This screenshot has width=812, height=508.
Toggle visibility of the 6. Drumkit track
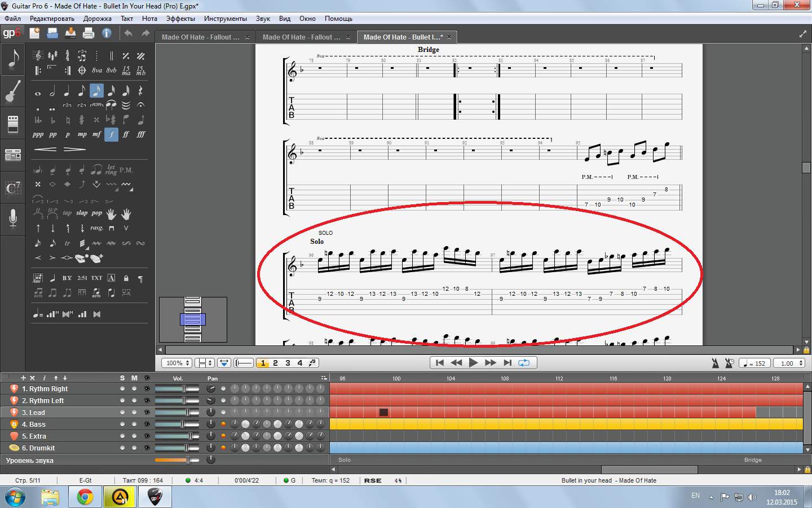147,448
